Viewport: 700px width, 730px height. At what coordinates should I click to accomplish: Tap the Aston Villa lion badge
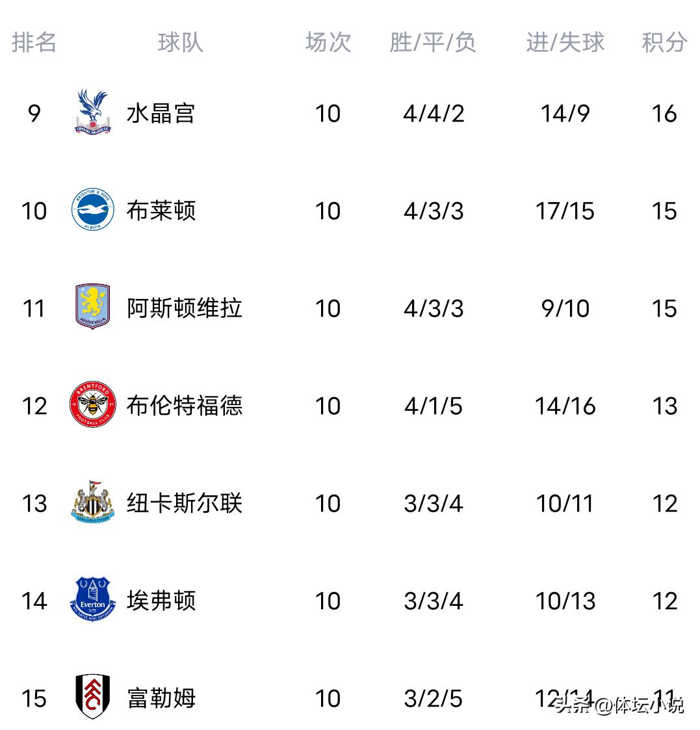pyautogui.click(x=92, y=307)
